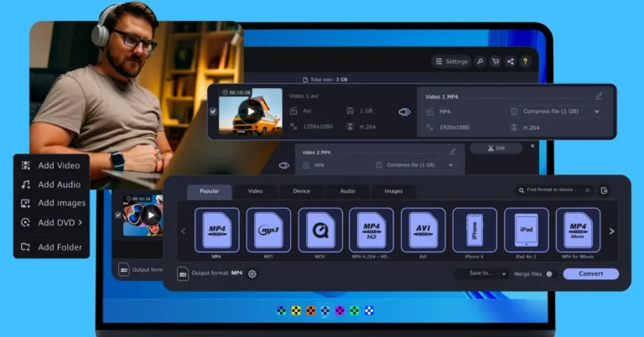The height and width of the screenshot is (337, 644).
Task: Click the device detection icon beside search
Action: coord(604,190)
